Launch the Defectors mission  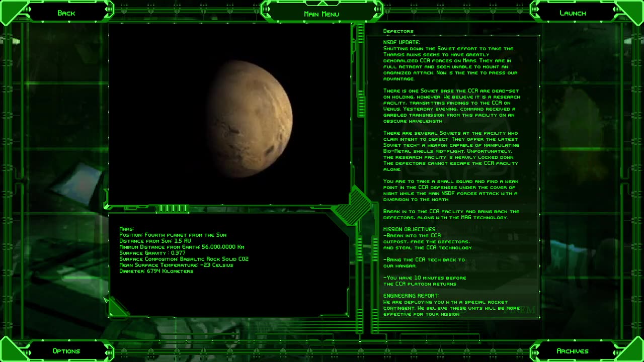573,13
